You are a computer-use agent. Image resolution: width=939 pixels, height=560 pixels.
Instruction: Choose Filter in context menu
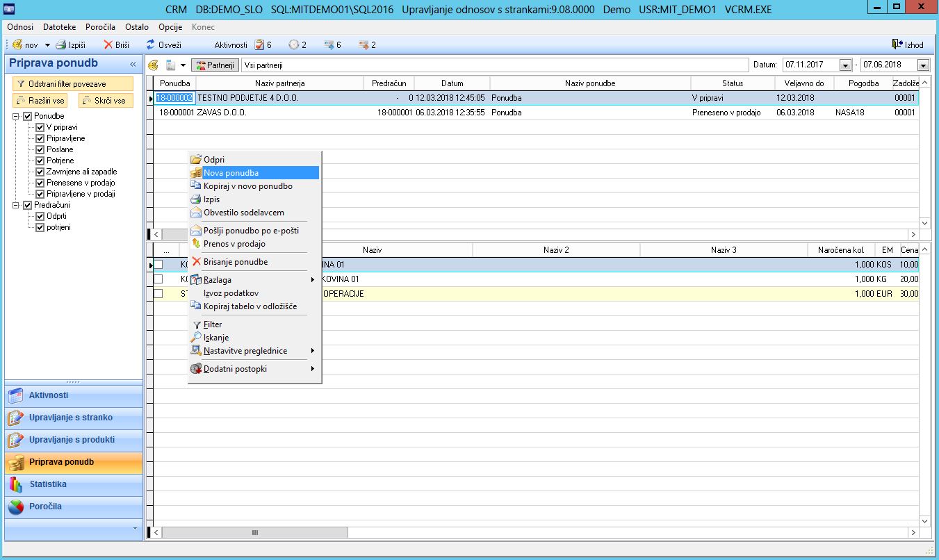tap(254, 324)
